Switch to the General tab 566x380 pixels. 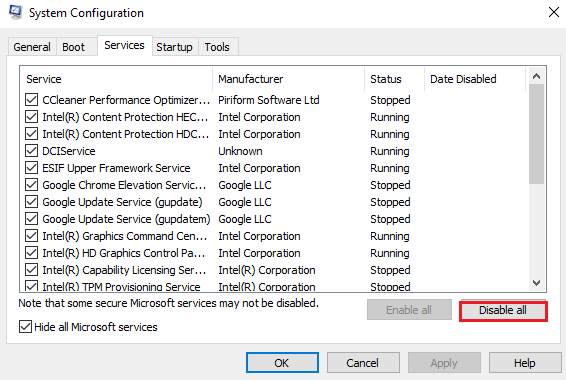[32, 47]
